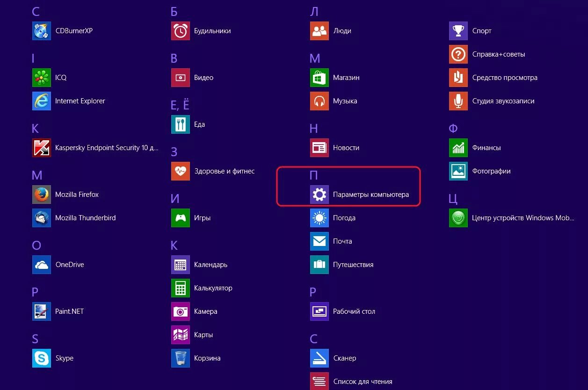Open Фотографии photos app
588x390 pixels.
coord(458,171)
